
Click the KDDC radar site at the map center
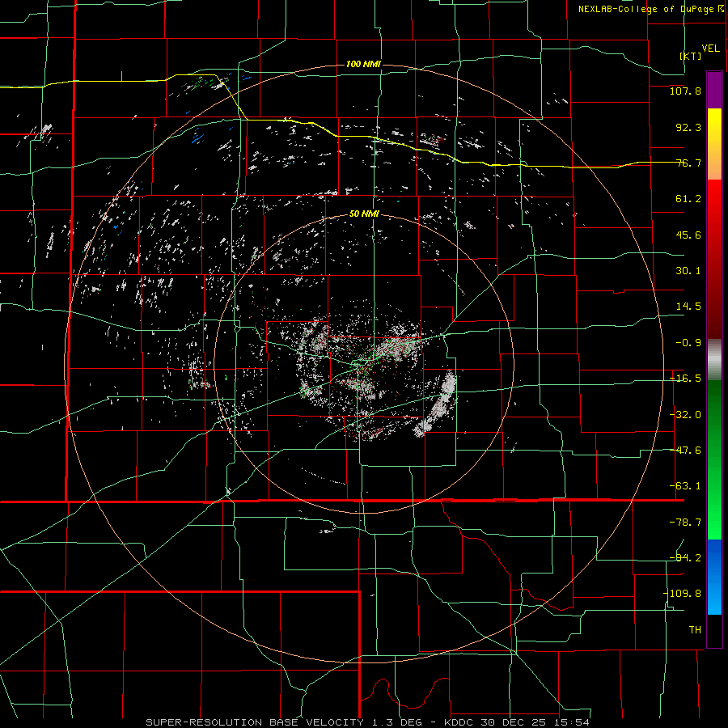(362, 363)
